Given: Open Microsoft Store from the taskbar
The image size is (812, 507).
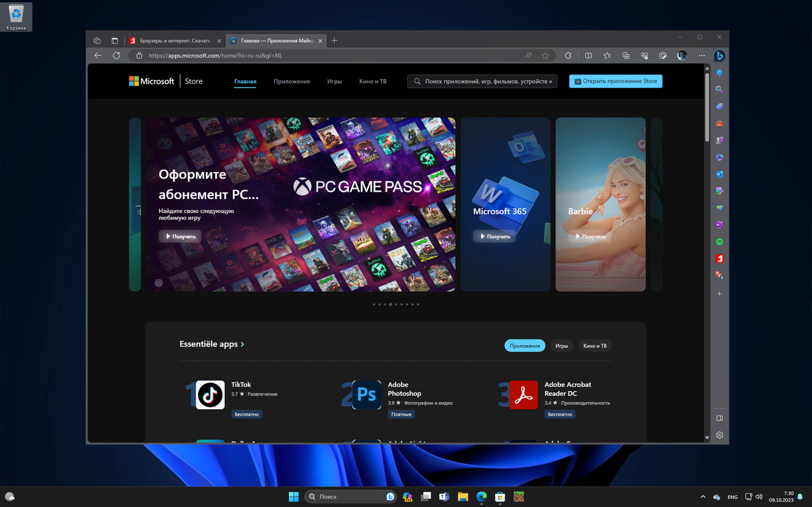Looking at the screenshot, I should (500, 497).
